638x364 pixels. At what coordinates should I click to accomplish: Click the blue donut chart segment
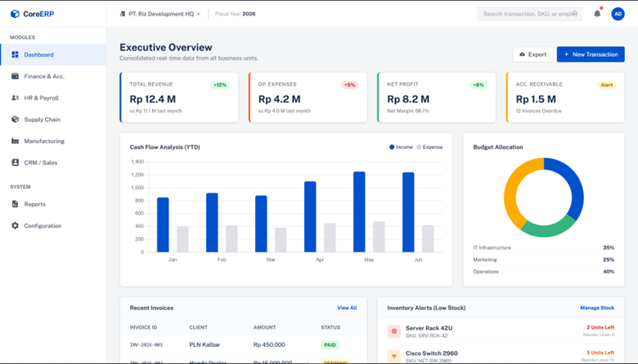[x=571, y=186]
